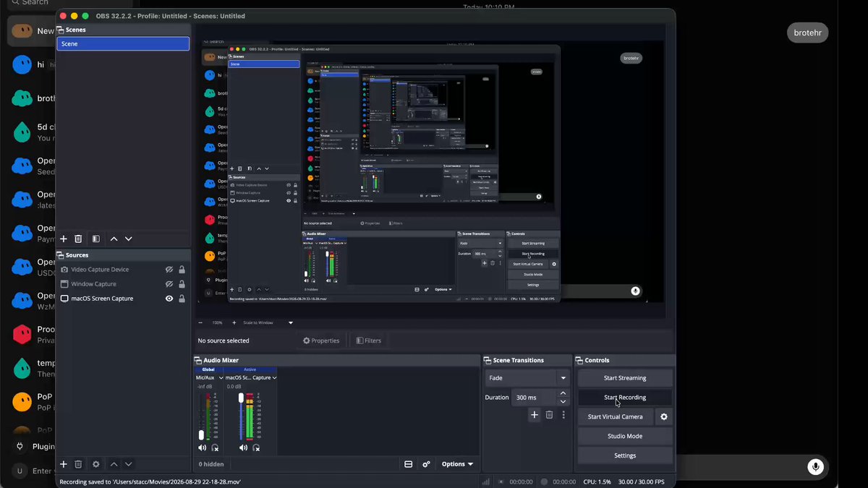Expand the macOS Screen Capture audio channel dropdown

[x=250, y=377]
